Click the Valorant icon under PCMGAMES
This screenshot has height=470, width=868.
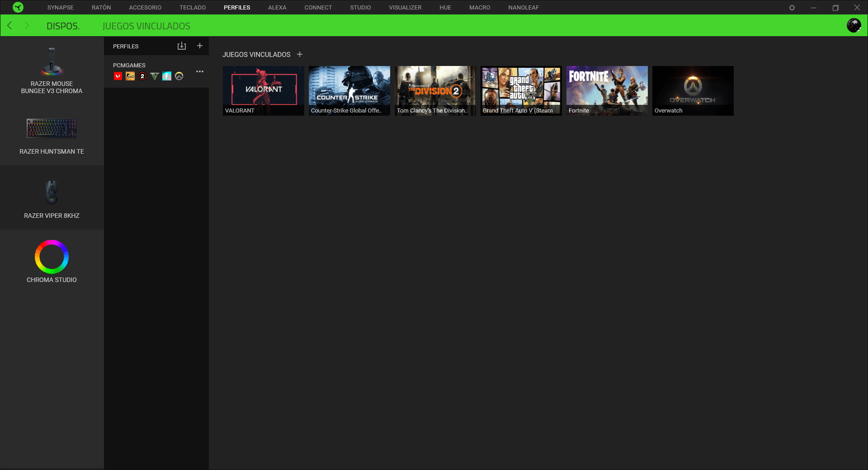(118, 76)
